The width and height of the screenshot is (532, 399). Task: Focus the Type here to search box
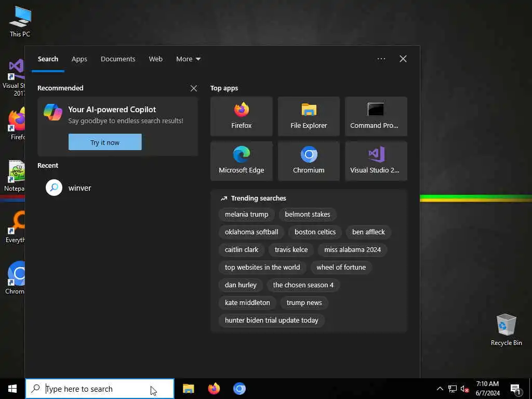coord(100,389)
